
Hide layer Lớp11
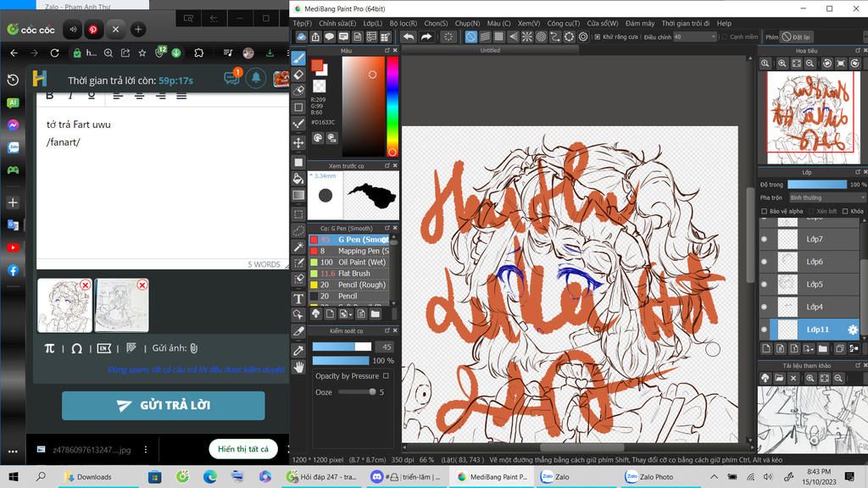[765, 330]
